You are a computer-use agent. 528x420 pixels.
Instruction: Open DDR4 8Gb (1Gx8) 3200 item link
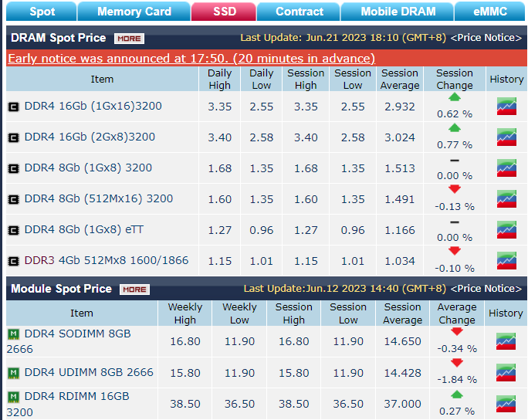88,168
